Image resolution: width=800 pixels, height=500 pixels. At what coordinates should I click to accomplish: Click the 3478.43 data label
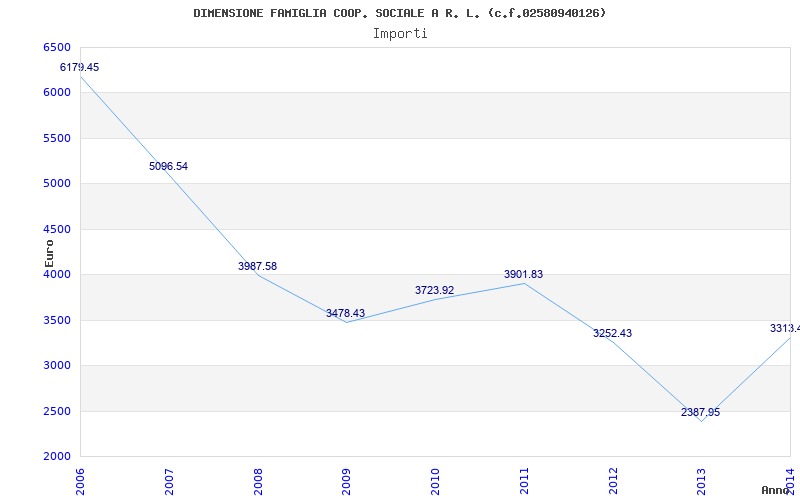tap(345, 313)
